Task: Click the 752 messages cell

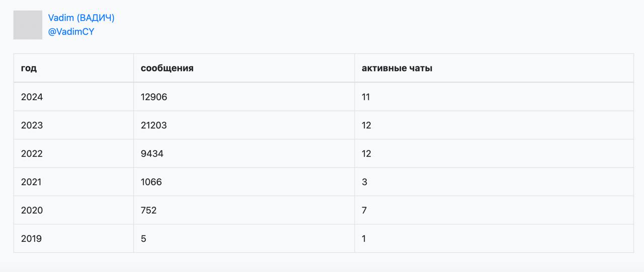Action: coord(149,210)
